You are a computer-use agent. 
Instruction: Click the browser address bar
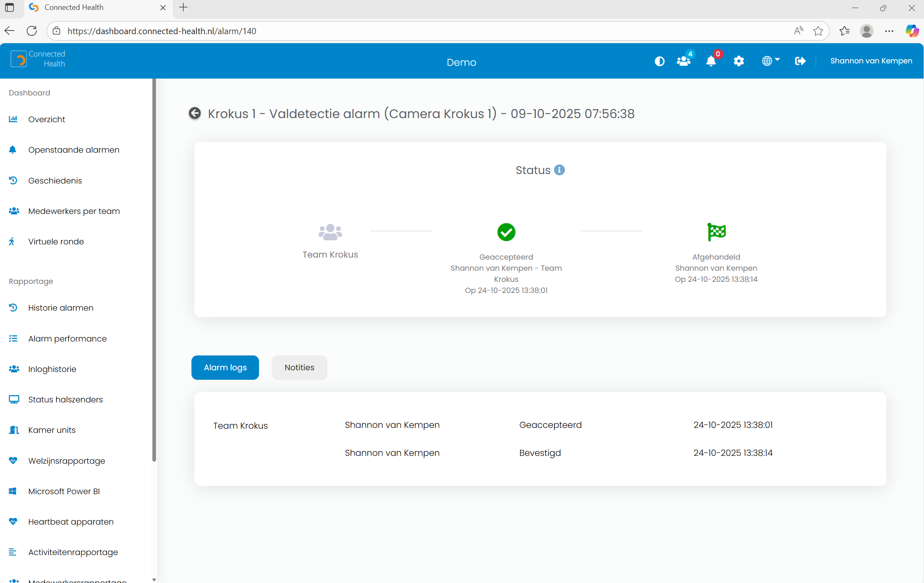pyautogui.click(x=412, y=31)
